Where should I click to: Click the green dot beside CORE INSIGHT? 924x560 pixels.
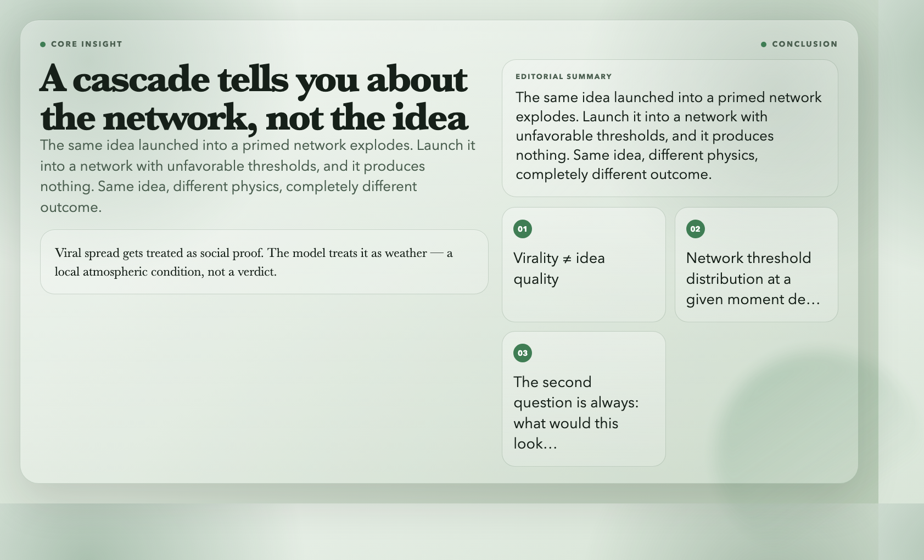pyautogui.click(x=43, y=44)
